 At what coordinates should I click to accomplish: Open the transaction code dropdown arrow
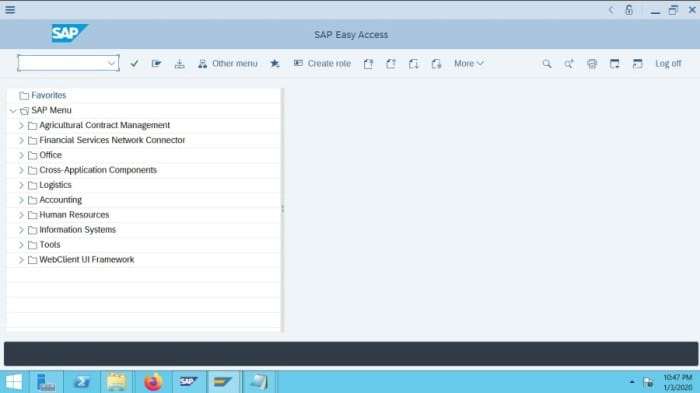tap(112, 63)
